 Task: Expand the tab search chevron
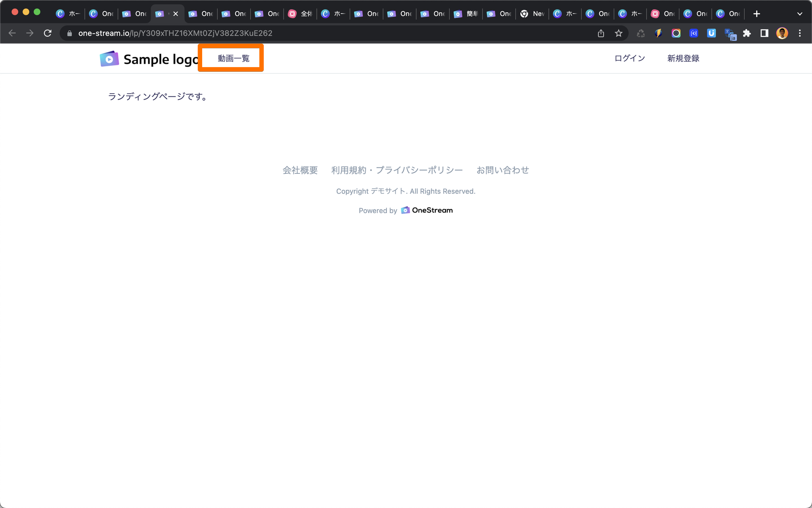800,14
